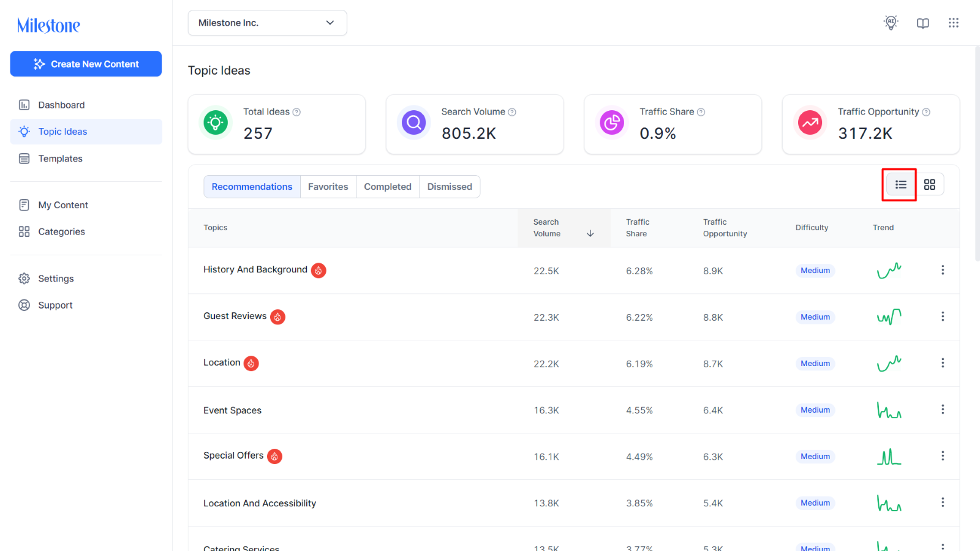Click the Total Ideas help icon
The width and height of the screenshot is (980, 551).
[296, 112]
